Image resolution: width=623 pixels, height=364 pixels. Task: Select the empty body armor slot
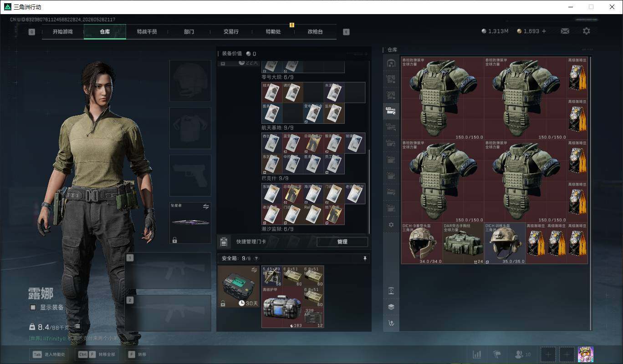pos(190,128)
